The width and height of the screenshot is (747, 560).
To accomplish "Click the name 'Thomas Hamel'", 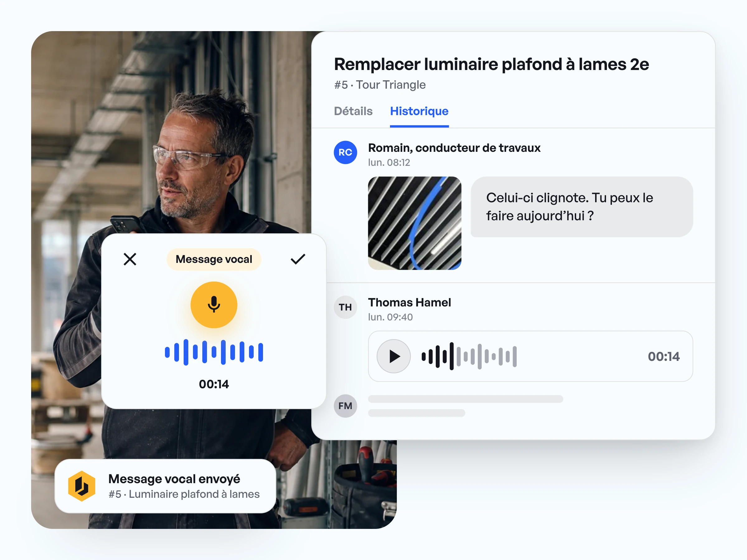I will [409, 302].
